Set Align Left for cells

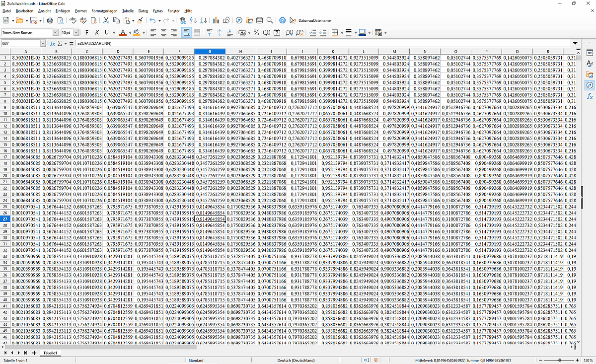pos(153,32)
